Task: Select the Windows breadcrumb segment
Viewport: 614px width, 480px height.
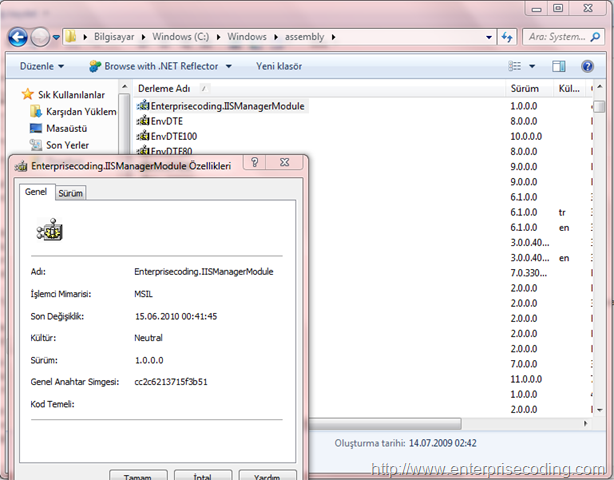Action: [247, 37]
